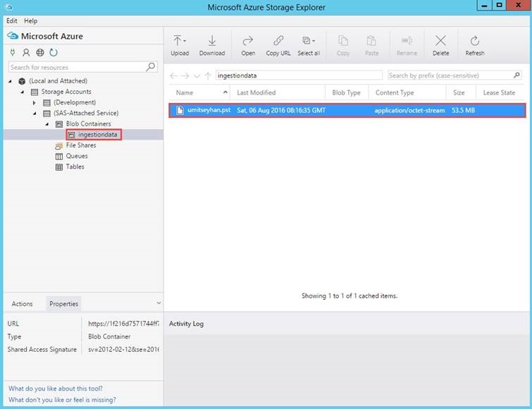The width and height of the screenshot is (532, 409).
Task: Click the Select all toolbar icon
Action: 307,41
